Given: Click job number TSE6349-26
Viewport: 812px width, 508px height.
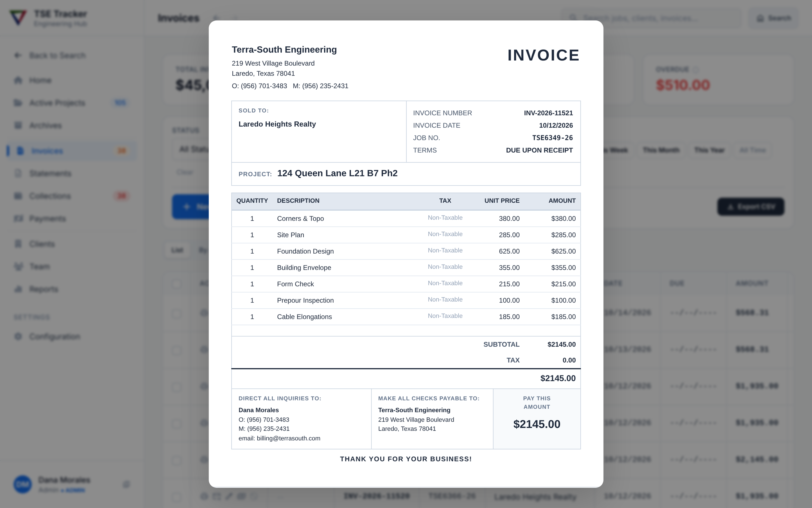Looking at the screenshot, I should [552, 138].
